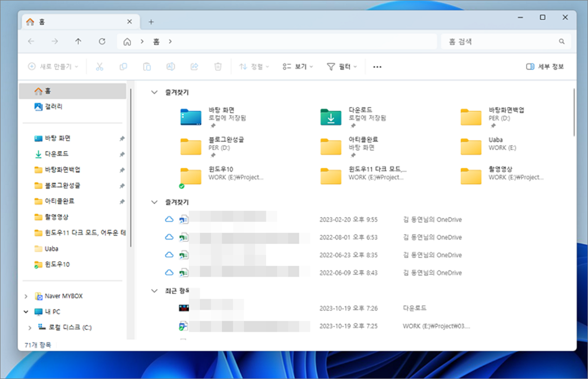Collapse the 최근 항목 section
This screenshot has width=588, height=379.
tap(154, 291)
